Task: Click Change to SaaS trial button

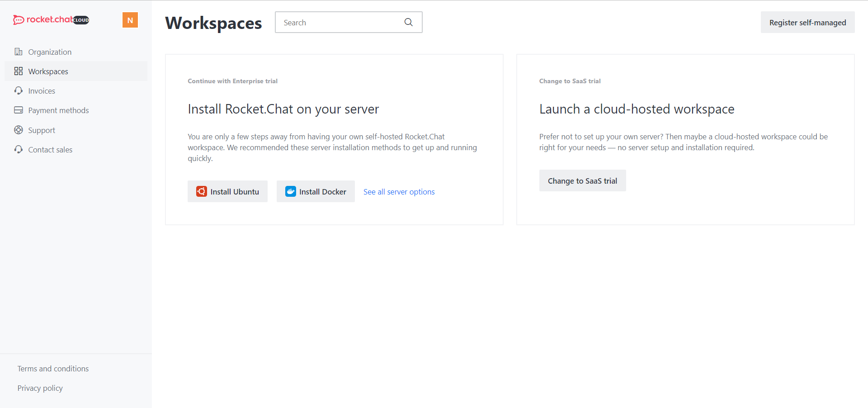Action: click(x=583, y=180)
